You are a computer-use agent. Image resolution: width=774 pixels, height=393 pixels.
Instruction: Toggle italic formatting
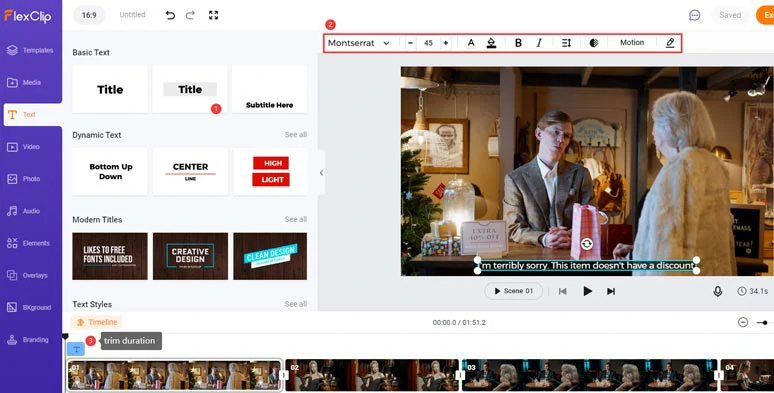tap(539, 43)
